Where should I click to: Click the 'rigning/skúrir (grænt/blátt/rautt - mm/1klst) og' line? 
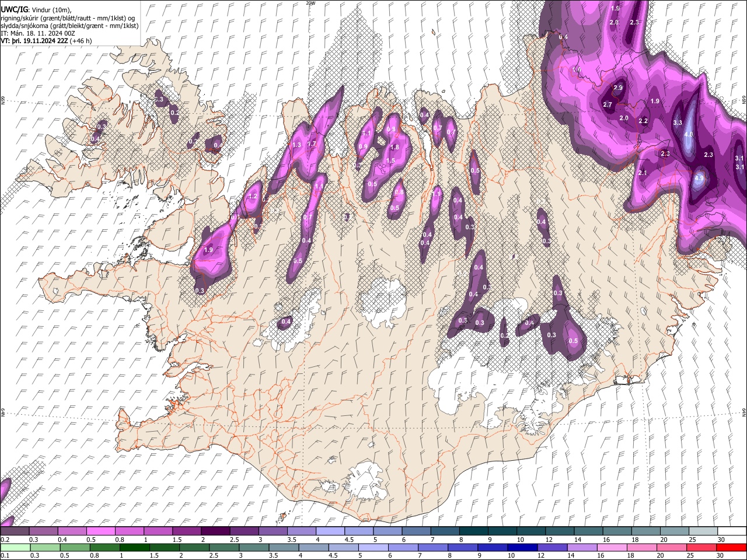[x=68, y=17]
